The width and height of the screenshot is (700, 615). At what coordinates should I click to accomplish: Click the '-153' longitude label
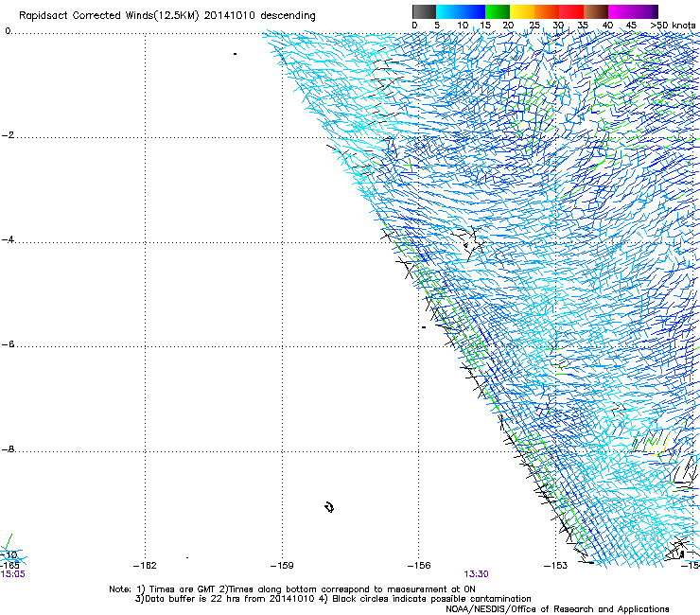coord(556,566)
